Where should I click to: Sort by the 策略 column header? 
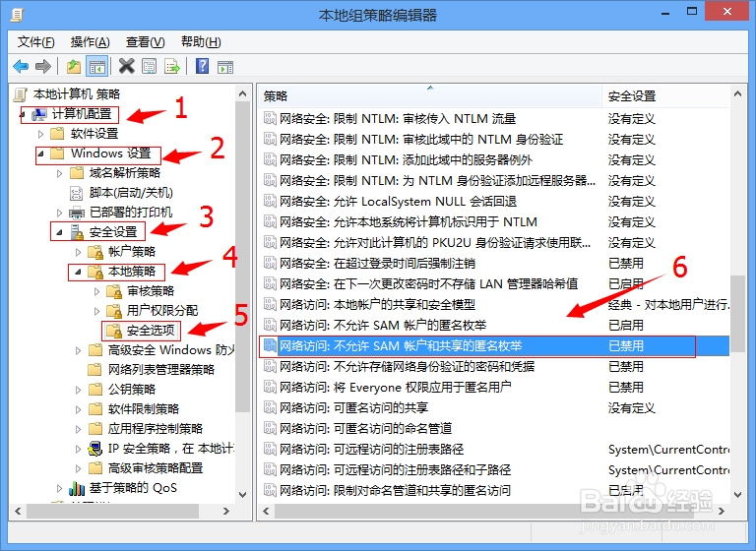click(x=430, y=95)
